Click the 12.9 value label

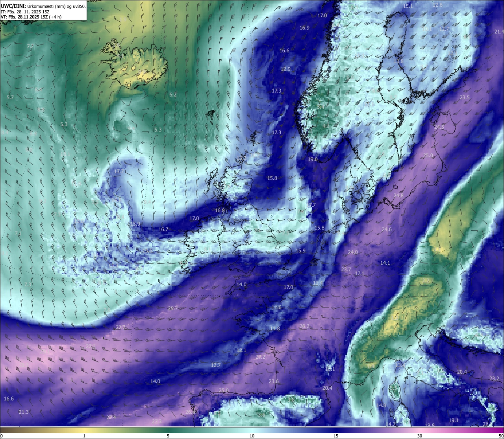[x=285, y=69]
